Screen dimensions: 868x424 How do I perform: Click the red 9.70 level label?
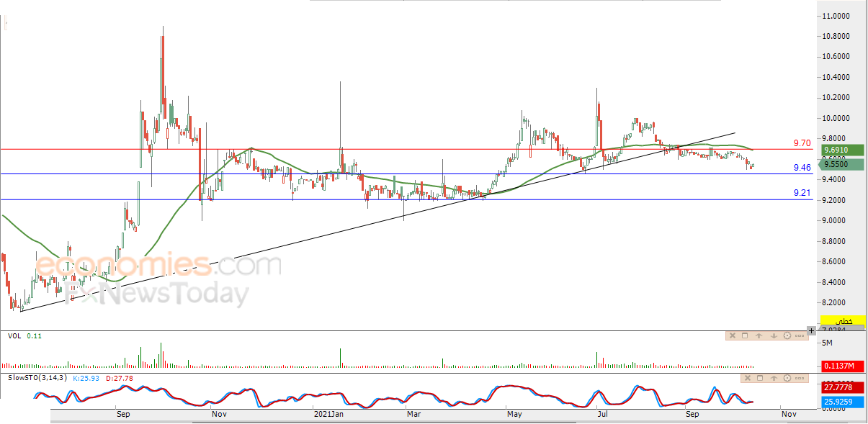tap(802, 143)
